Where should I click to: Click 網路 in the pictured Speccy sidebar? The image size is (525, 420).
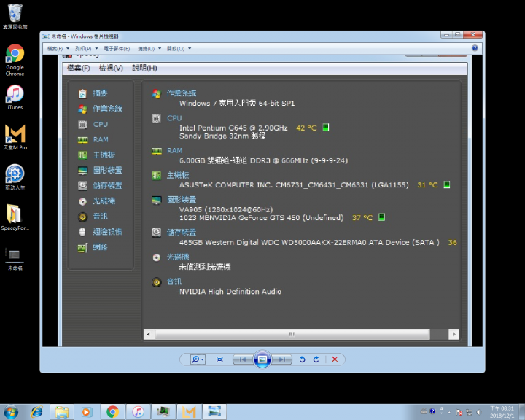100,247
